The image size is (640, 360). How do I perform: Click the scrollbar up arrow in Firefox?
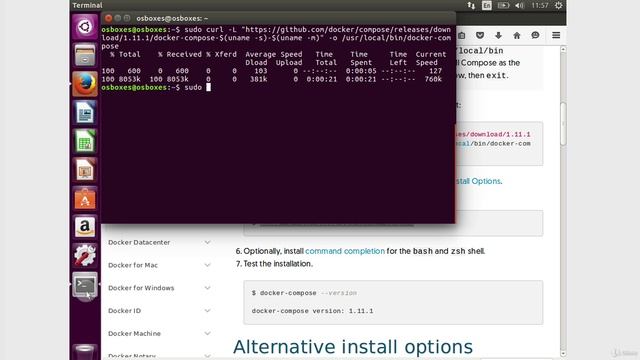(x=563, y=49)
